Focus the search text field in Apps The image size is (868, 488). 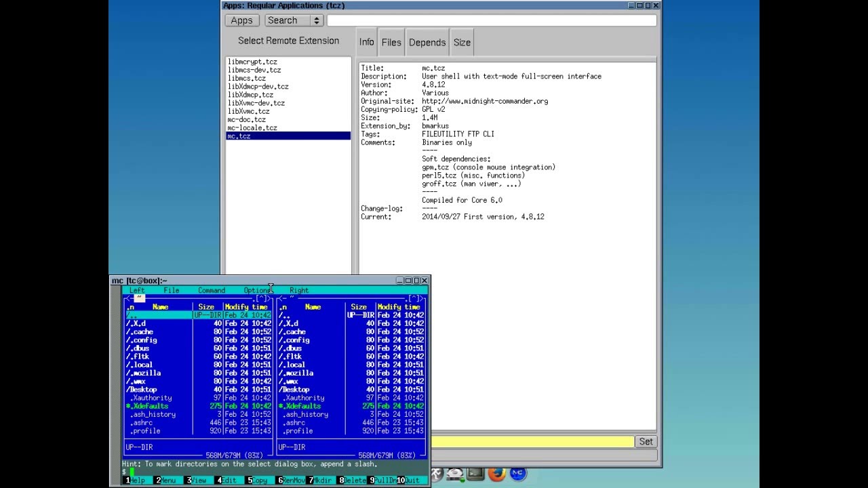492,20
